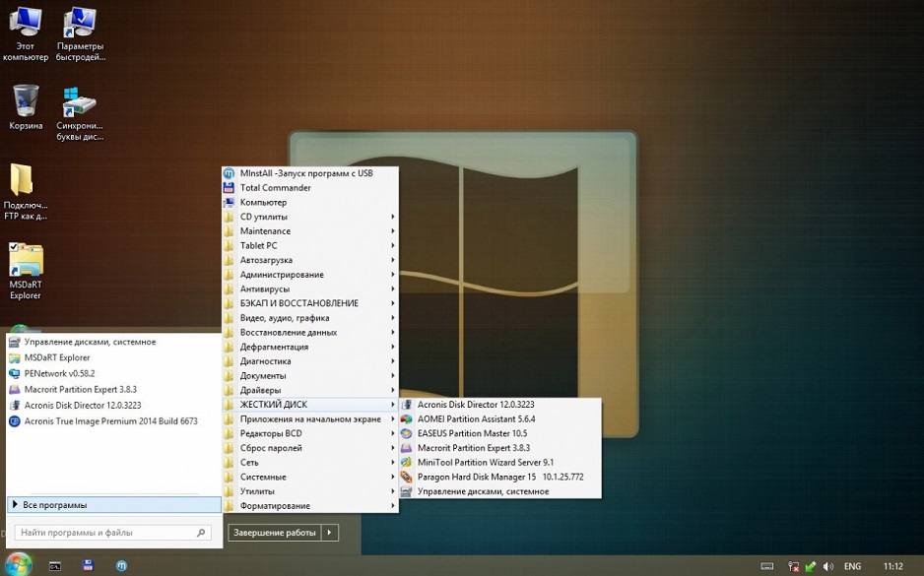Click the search magnifier icon
This screenshot has height=576, width=924.
click(201, 533)
